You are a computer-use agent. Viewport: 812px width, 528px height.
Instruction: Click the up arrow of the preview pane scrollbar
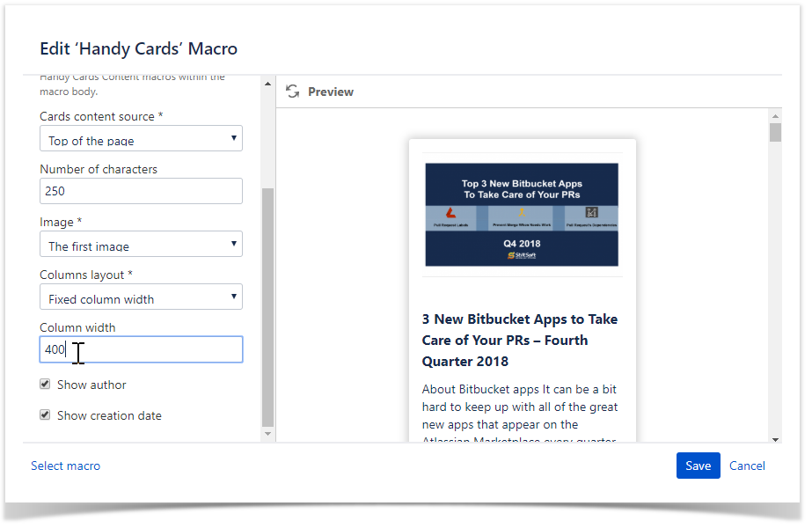coord(775,115)
